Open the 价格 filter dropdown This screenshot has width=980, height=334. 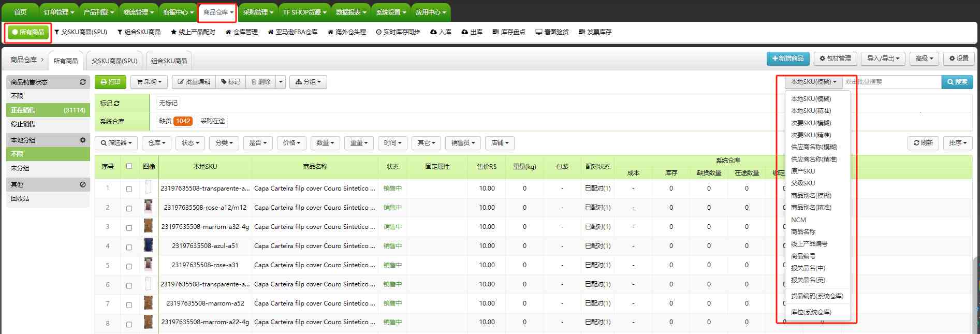click(x=291, y=143)
